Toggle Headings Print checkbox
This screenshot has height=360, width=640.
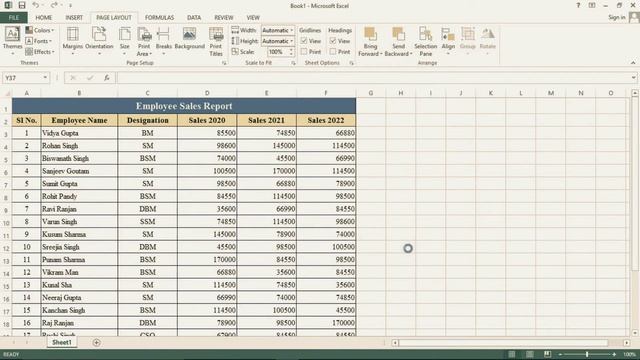(x=333, y=52)
